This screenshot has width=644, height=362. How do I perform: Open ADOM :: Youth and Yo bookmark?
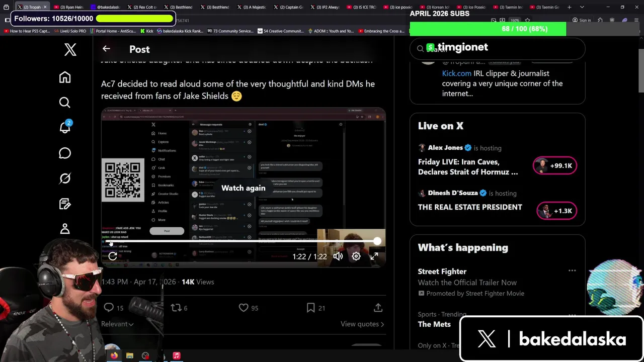click(331, 31)
